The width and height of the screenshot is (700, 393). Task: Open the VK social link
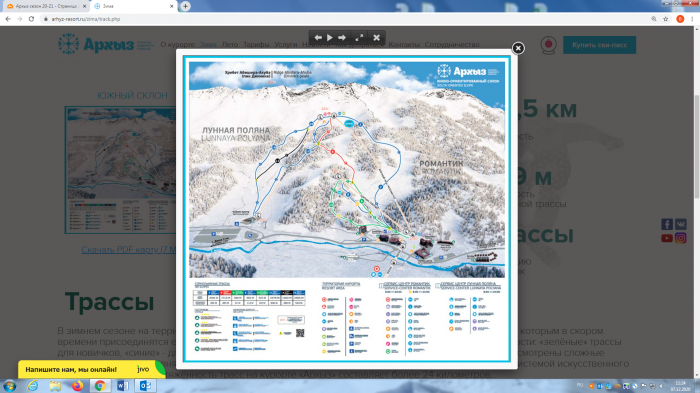[x=681, y=224]
